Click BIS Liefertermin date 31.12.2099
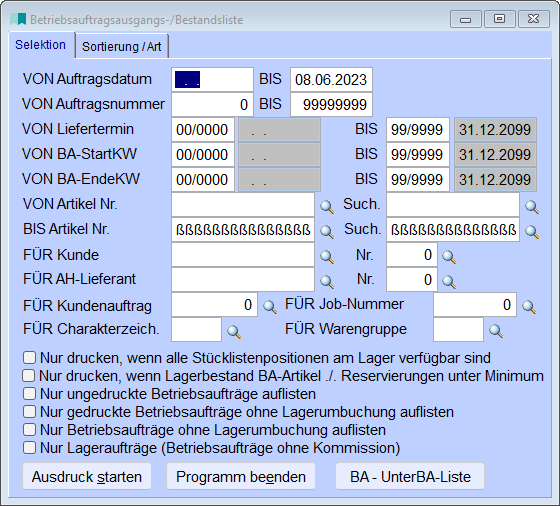The image size is (560, 506). [495, 129]
